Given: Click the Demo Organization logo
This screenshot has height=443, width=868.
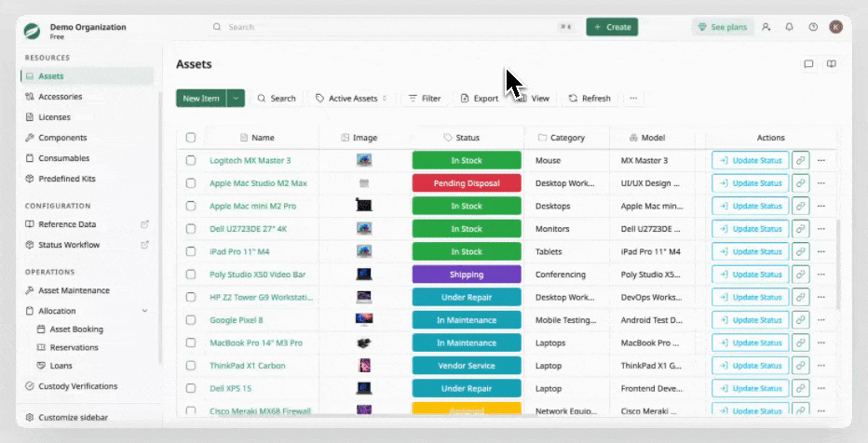Looking at the screenshot, I should [32, 31].
